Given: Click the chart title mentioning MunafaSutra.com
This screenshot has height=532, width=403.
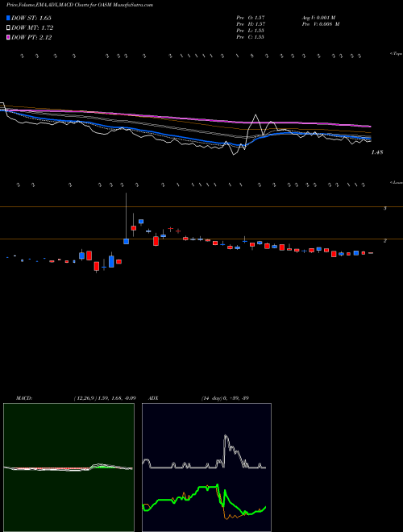Looking at the screenshot, I should [x=80, y=5].
